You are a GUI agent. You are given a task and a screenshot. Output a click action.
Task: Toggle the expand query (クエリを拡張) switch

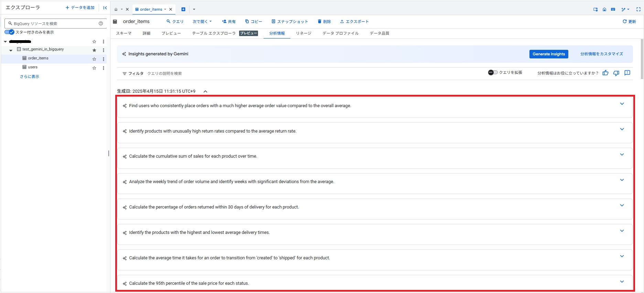pos(493,72)
